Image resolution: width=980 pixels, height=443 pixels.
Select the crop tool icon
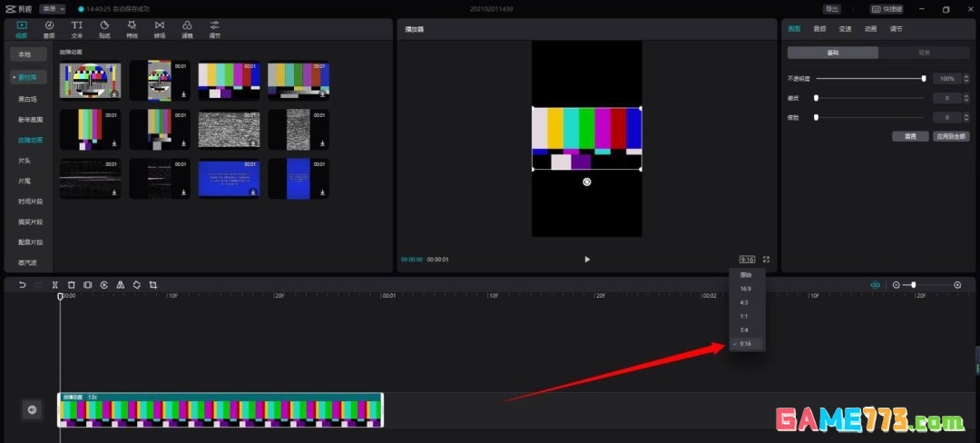pyautogui.click(x=152, y=285)
